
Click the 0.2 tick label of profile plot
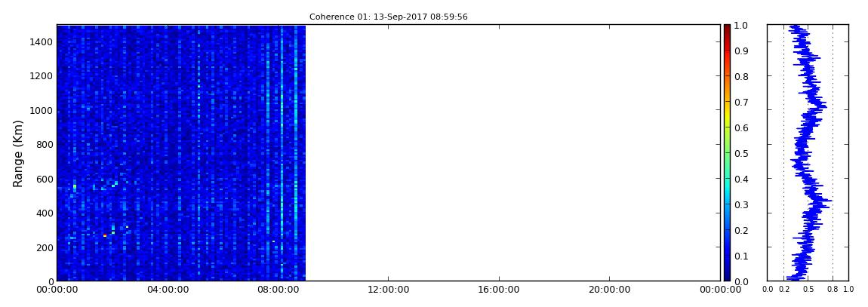point(784,290)
